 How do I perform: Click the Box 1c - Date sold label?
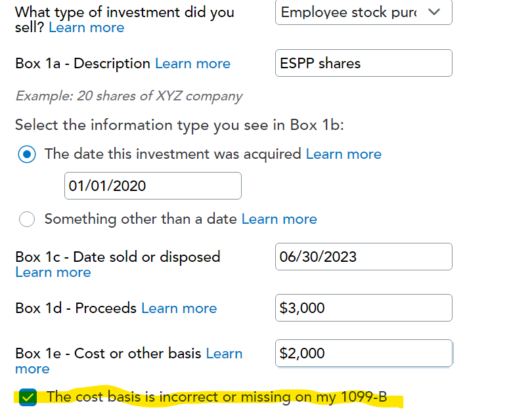(x=118, y=257)
